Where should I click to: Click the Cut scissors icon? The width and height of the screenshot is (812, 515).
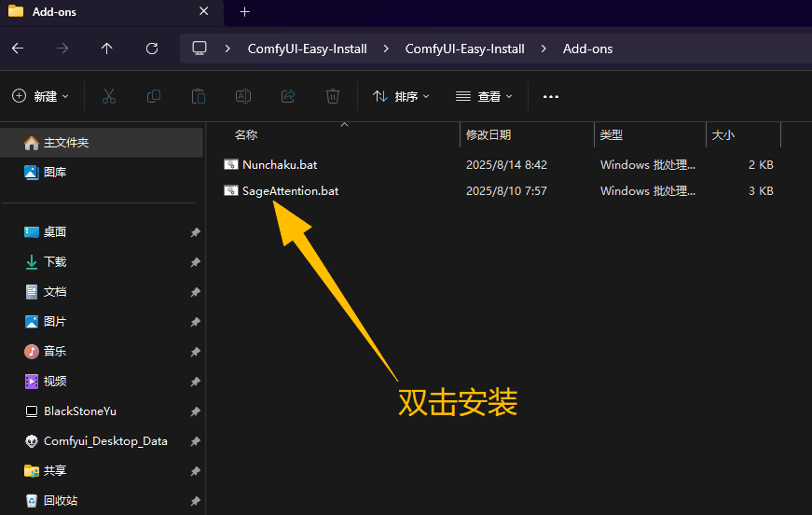108,96
